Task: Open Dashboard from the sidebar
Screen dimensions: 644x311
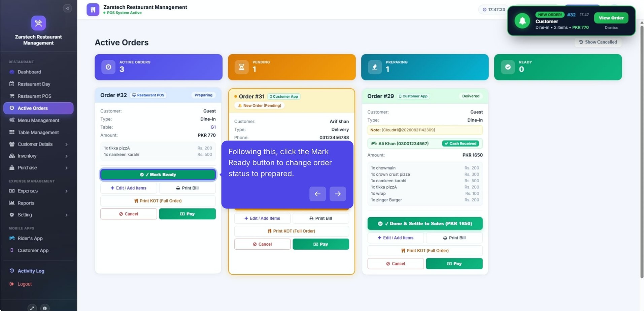Action: click(x=38, y=72)
